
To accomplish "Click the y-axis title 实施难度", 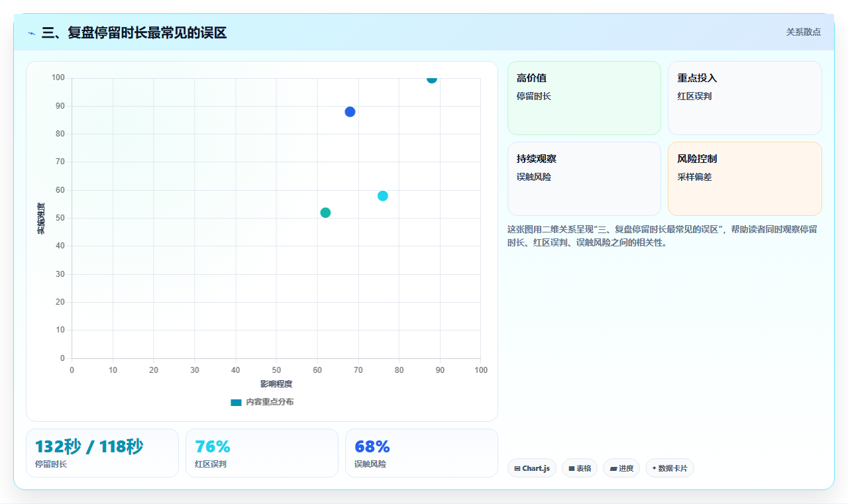I will pyautogui.click(x=40, y=218).
